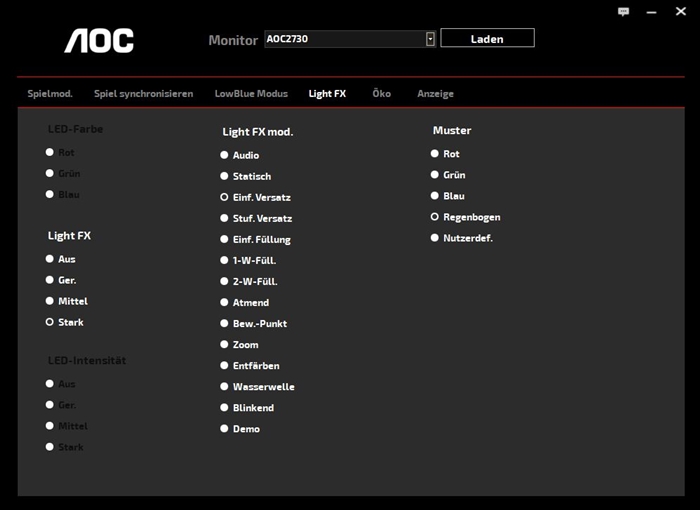
Task: Select Grün under Muster
Action: [x=448, y=175]
